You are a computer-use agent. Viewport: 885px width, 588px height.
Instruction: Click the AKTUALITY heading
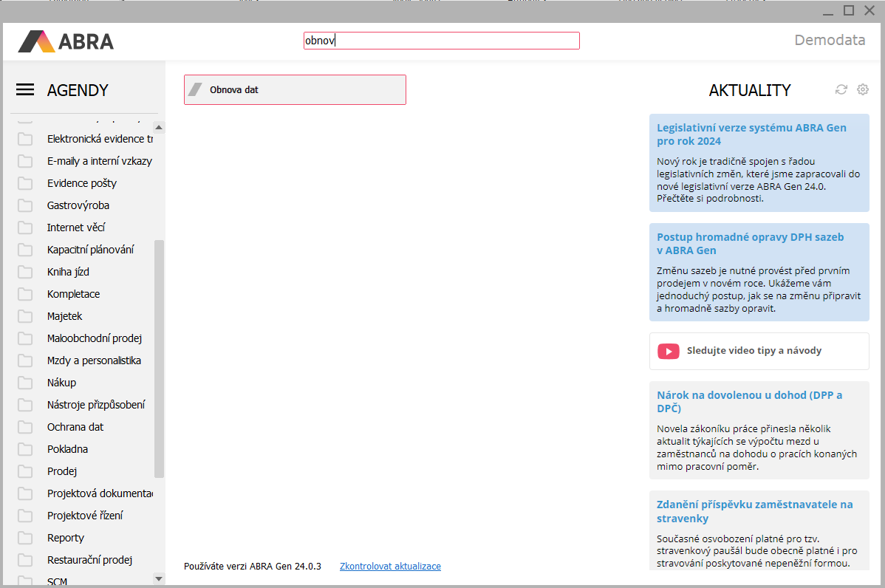(750, 90)
